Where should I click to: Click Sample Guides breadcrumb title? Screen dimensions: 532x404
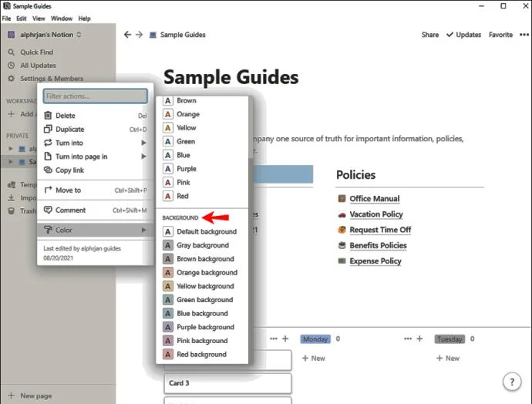pos(183,35)
